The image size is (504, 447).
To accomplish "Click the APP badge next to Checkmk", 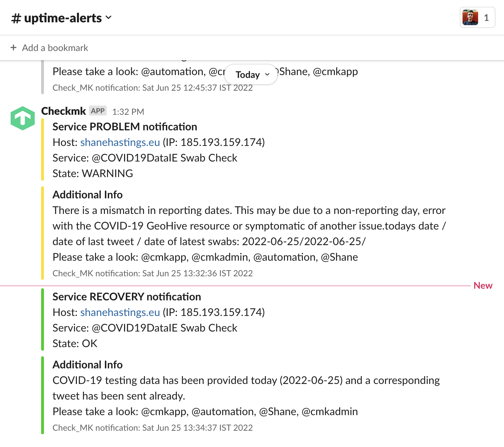I will click(x=97, y=111).
